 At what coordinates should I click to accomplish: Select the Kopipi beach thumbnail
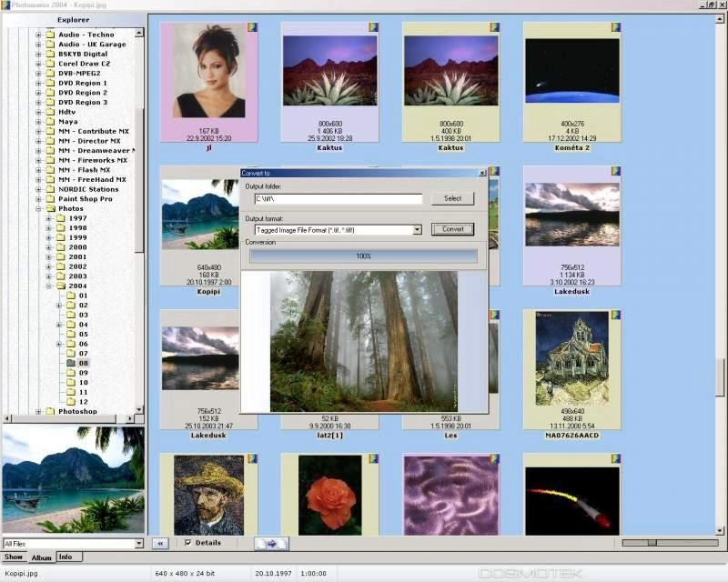[x=200, y=215]
